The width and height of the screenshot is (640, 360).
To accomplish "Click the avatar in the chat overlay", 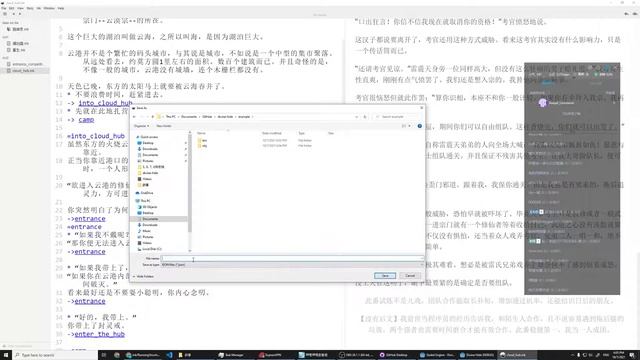I will pos(542,103).
